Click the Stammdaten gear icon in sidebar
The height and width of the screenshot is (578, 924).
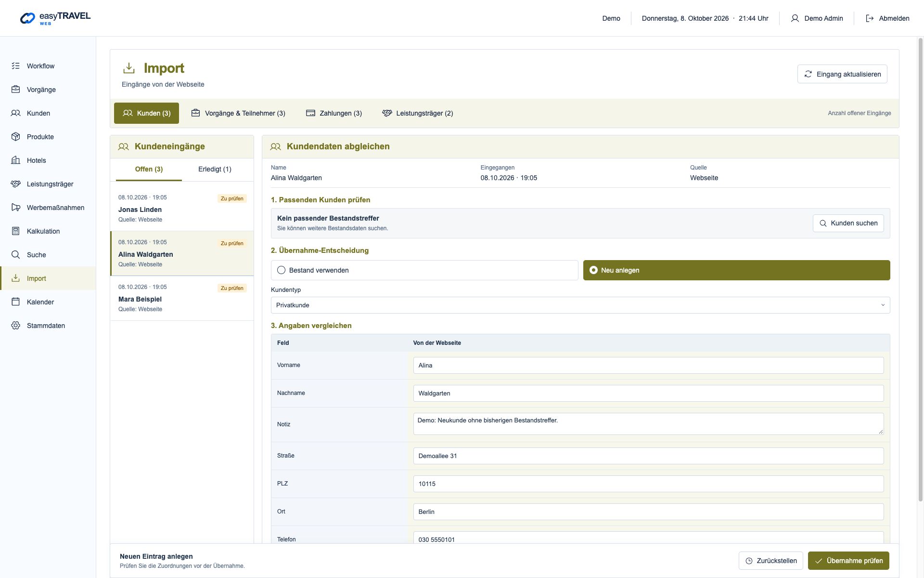pyautogui.click(x=16, y=326)
